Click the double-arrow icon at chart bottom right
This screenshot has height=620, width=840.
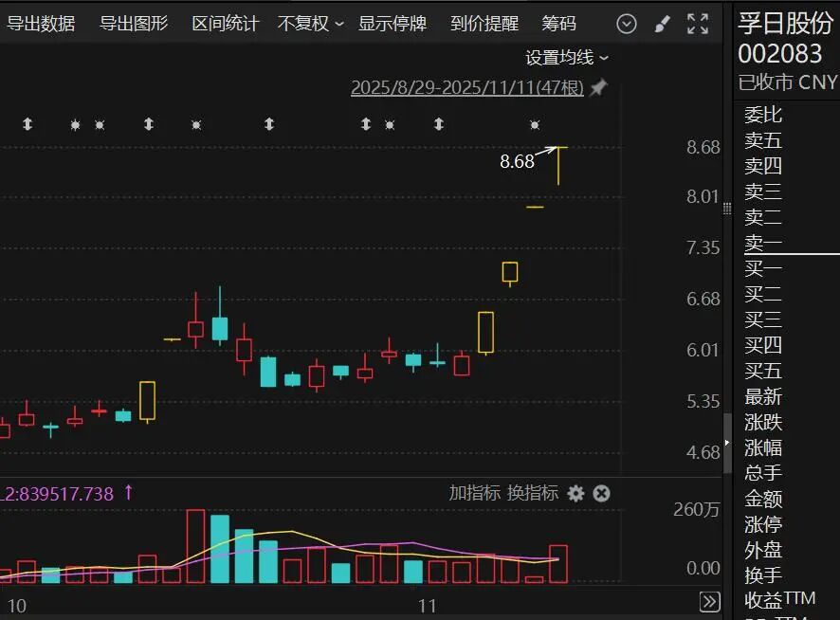(x=709, y=601)
